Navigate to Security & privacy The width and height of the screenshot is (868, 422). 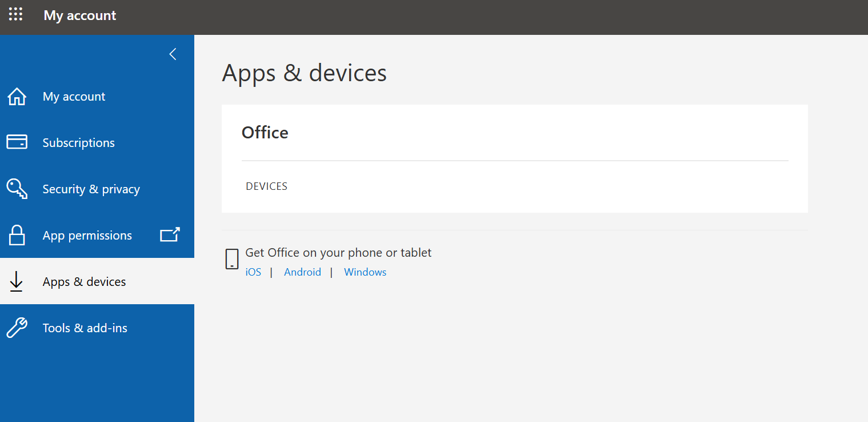click(x=91, y=189)
